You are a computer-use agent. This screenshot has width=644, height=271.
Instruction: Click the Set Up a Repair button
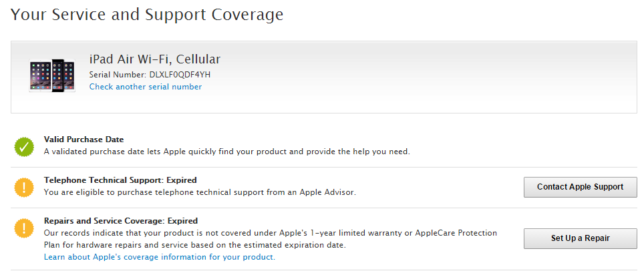[581, 238]
